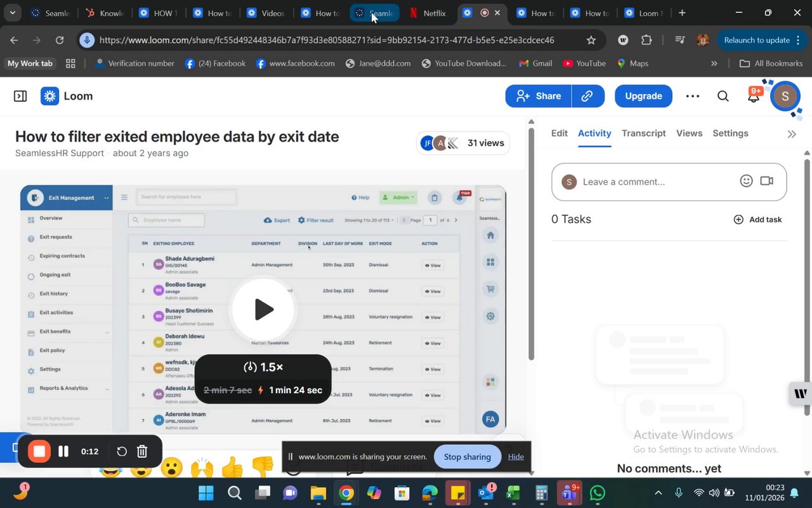812x508 pixels.
Task: React with the thumbs up emoji
Action: point(232,467)
